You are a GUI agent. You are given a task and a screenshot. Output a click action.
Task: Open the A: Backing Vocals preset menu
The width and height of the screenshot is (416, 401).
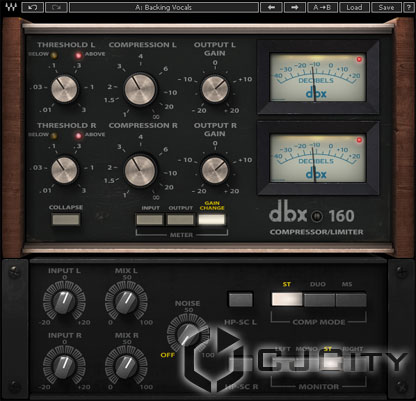[x=164, y=7]
